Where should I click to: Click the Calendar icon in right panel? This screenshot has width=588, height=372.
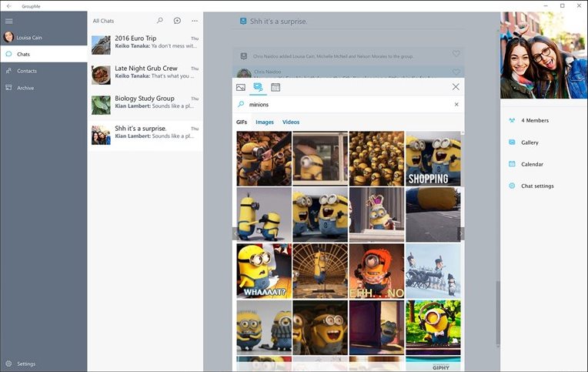(x=512, y=164)
